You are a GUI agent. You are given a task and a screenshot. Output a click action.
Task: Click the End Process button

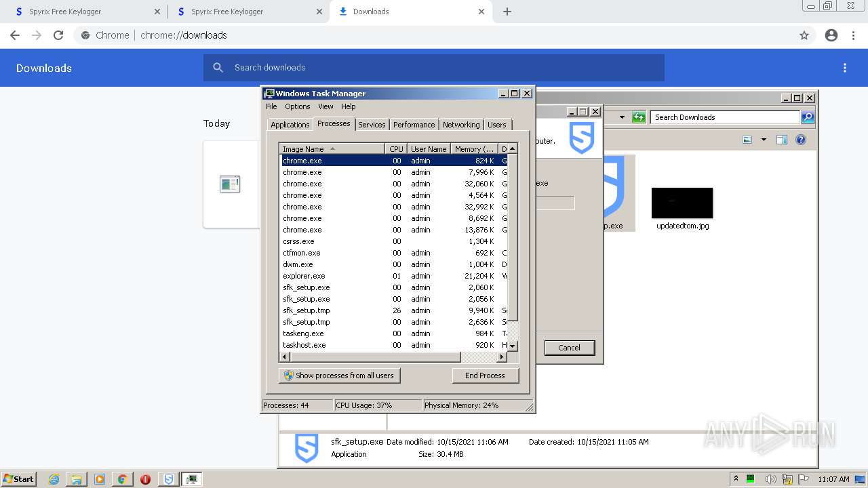(x=485, y=375)
